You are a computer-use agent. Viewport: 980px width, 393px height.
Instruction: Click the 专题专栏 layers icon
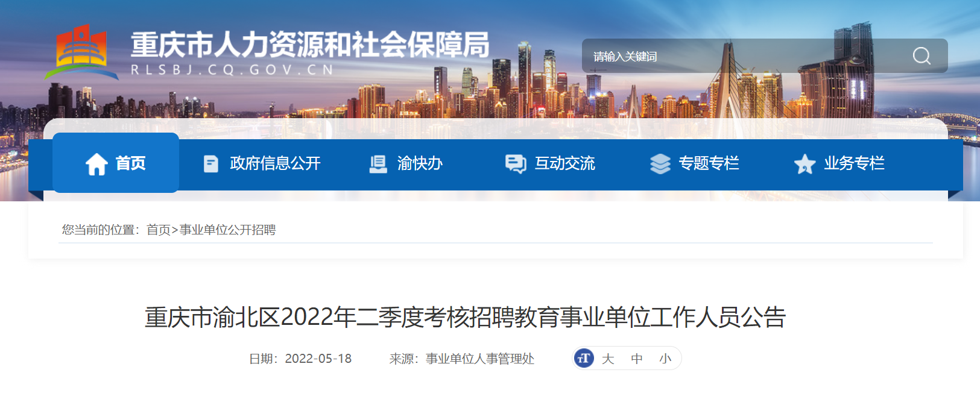tap(660, 163)
